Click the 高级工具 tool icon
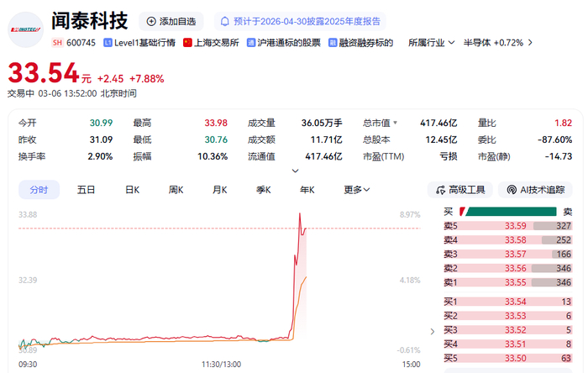 pyautogui.click(x=440, y=190)
